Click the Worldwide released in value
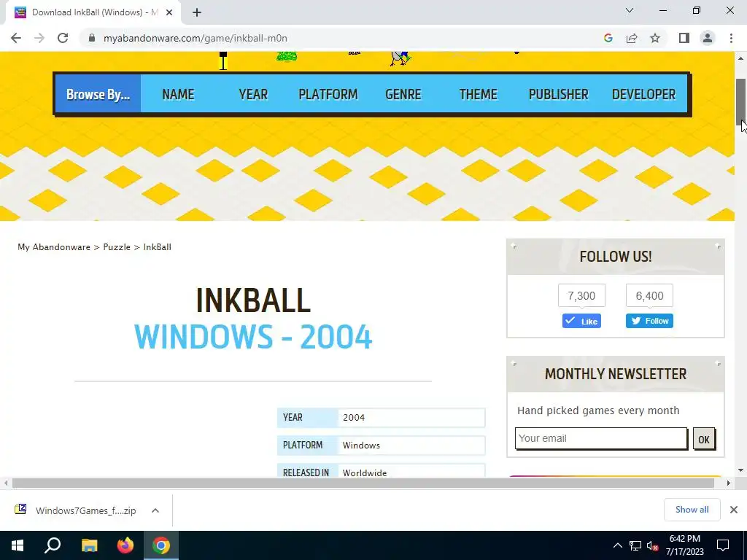This screenshot has height=560, width=747. pyautogui.click(x=365, y=472)
